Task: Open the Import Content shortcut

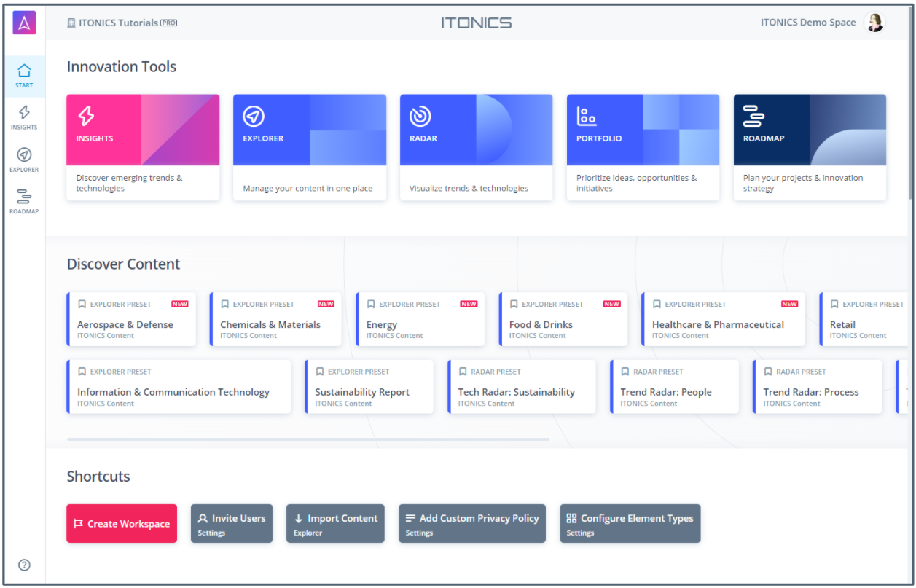Action: pos(335,524)
